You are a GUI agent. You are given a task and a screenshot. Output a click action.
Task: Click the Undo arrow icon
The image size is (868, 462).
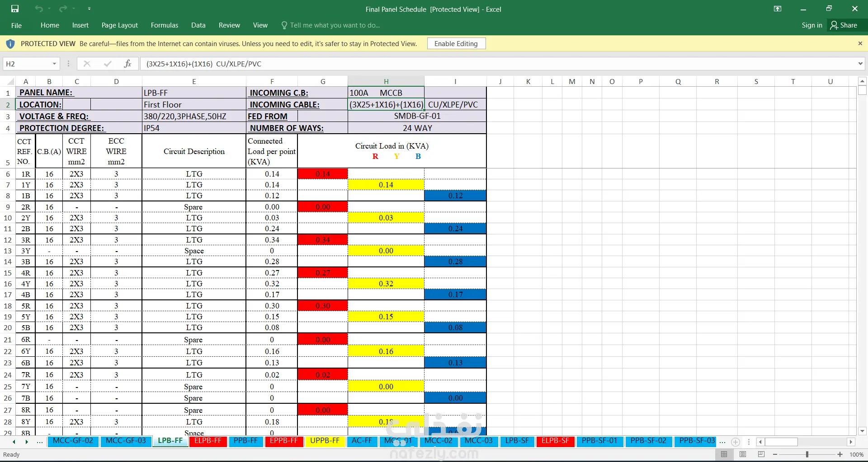(39, 9)
